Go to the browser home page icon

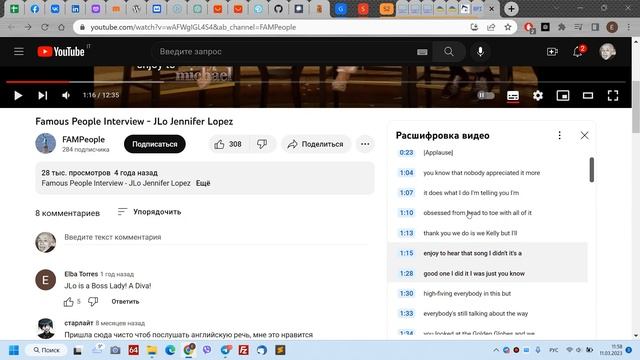point(61,27)
